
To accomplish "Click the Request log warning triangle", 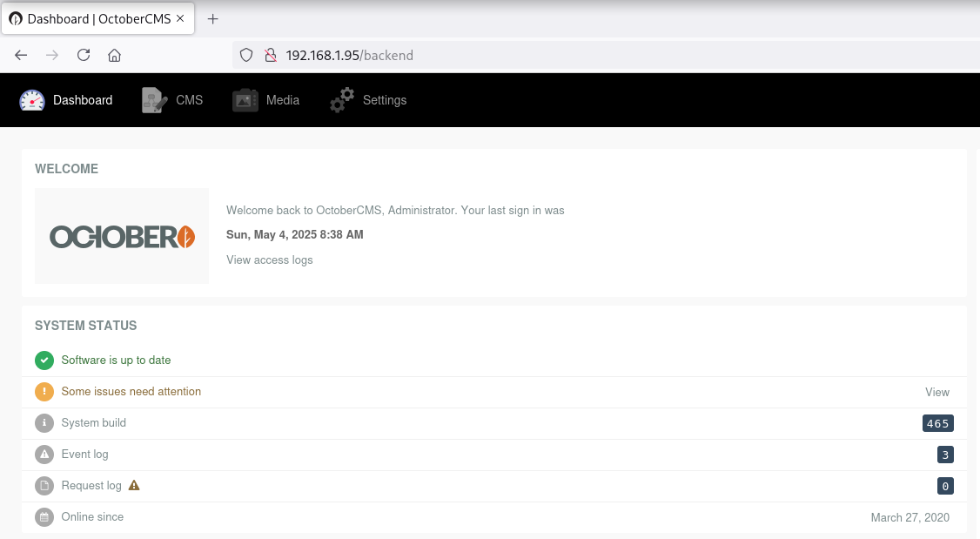I will [x=134, y=485].
